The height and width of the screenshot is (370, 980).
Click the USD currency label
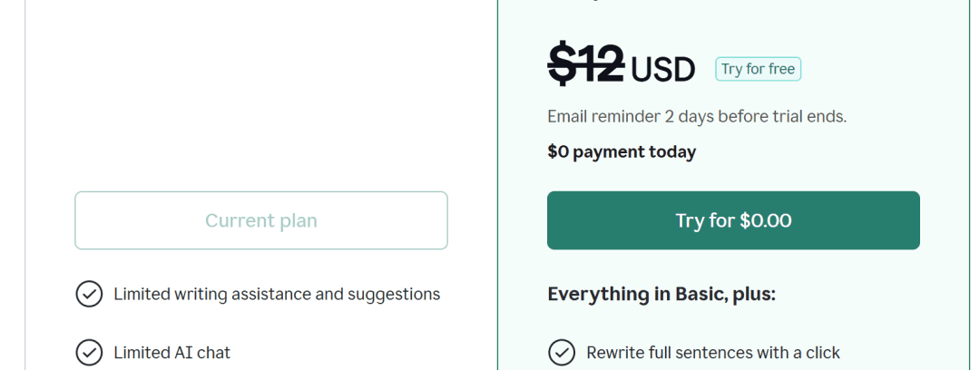tap(662, 69)
